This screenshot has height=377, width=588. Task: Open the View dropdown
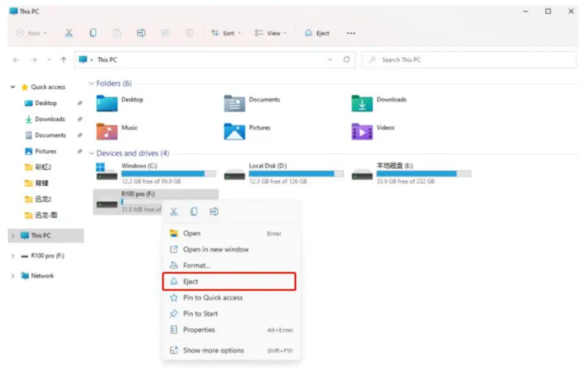[270, 33]
